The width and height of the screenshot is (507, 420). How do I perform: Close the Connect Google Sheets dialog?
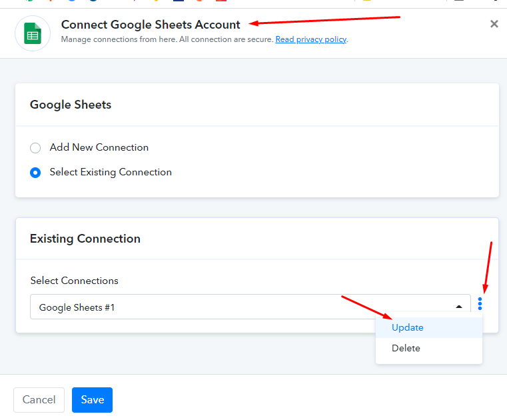[x=494, y=24]
